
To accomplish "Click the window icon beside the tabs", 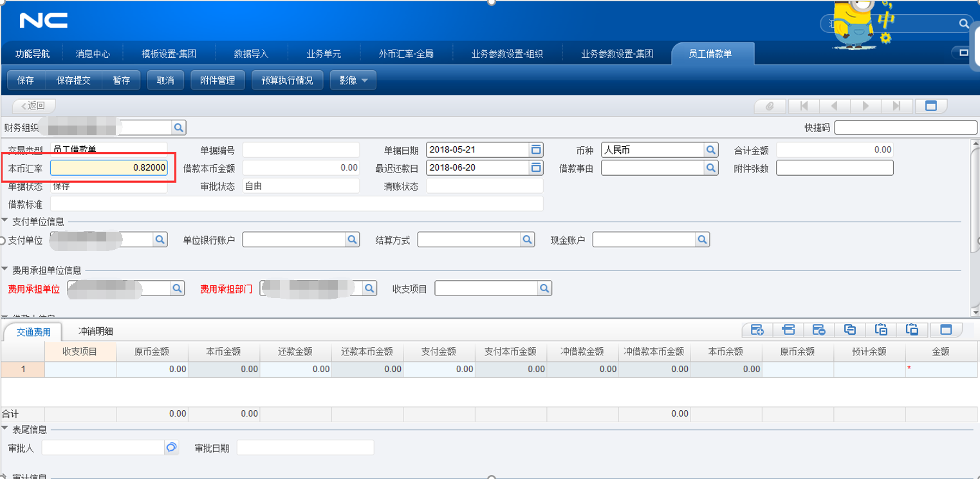I will click(x=963, y=53).
